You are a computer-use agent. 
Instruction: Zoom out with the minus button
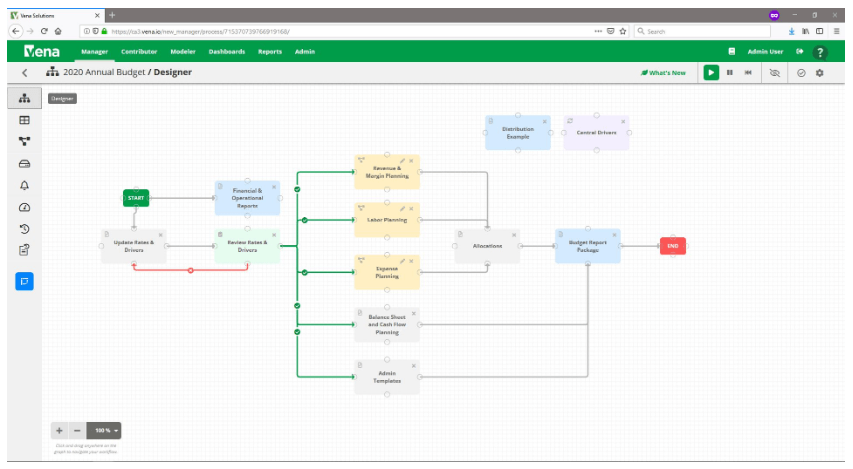(77, 430)
